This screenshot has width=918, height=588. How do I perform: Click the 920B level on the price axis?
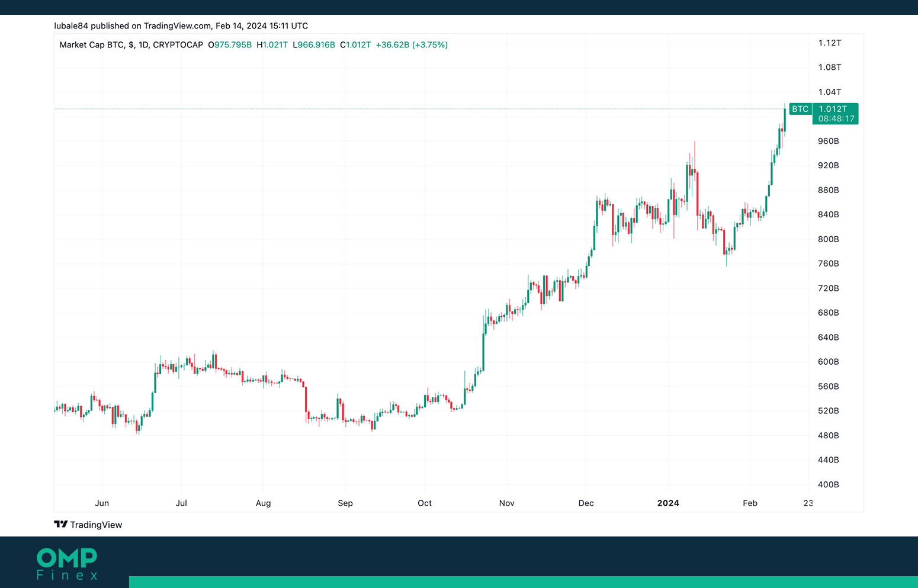(x=829, y=166)
